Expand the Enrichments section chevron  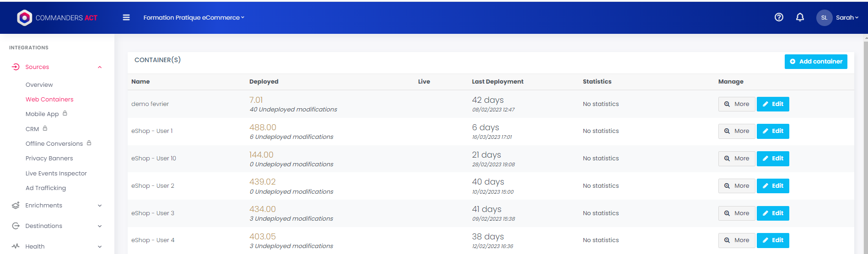(100, 206)
